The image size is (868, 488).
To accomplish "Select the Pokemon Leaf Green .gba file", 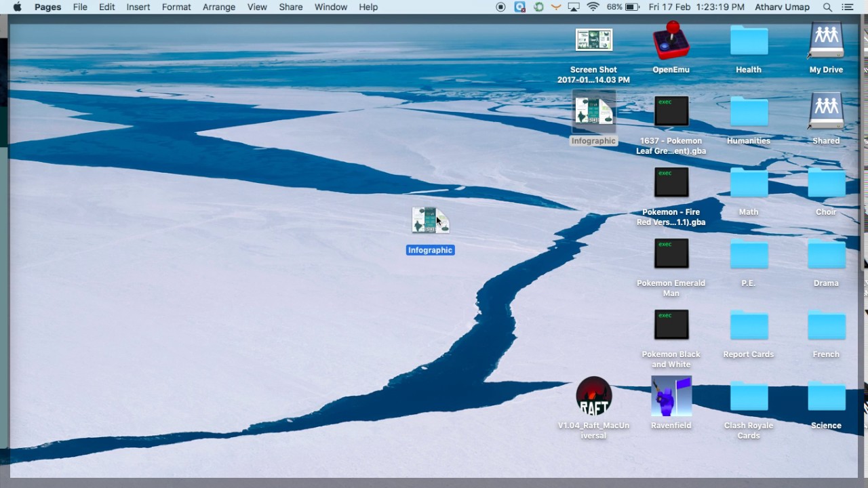I will (x=671, y=112).
